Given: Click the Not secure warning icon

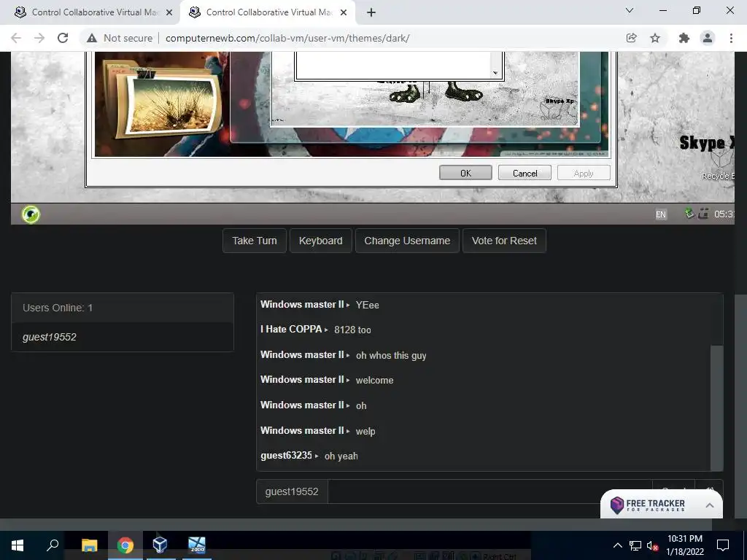Looking at the screenshot, I should 92,38.
